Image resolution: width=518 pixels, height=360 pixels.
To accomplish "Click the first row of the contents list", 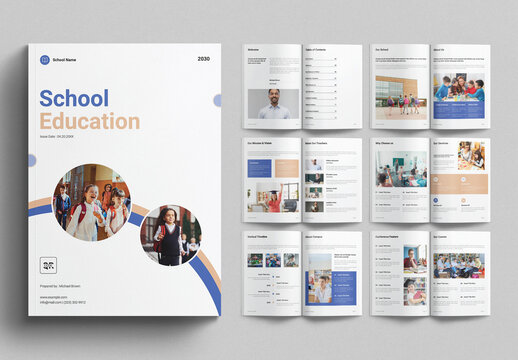I will [x=321, y=59].
